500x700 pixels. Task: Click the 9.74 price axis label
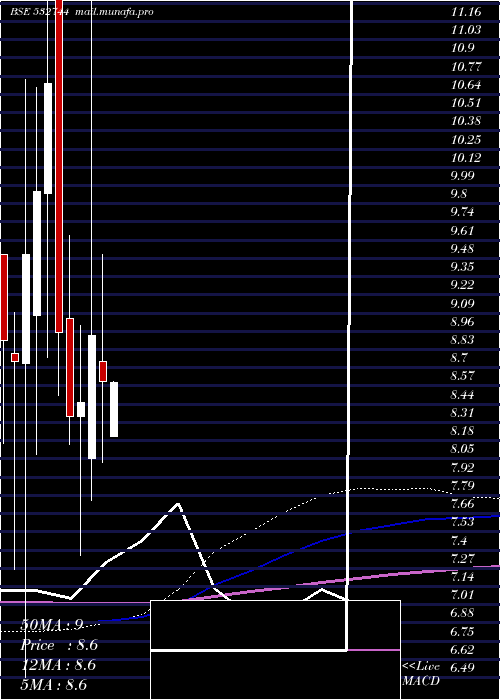point(463,212)
